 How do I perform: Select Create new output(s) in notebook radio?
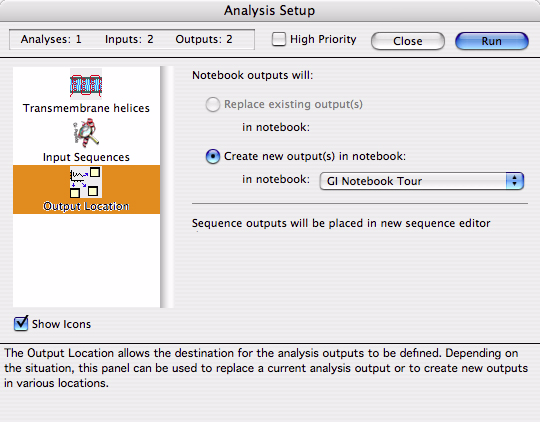point(212,156)
